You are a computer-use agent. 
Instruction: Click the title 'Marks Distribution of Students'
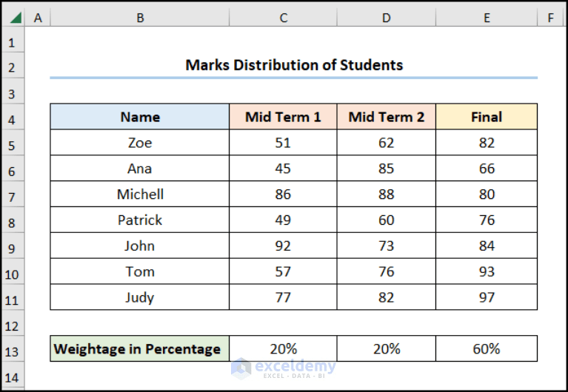(294, 65)
